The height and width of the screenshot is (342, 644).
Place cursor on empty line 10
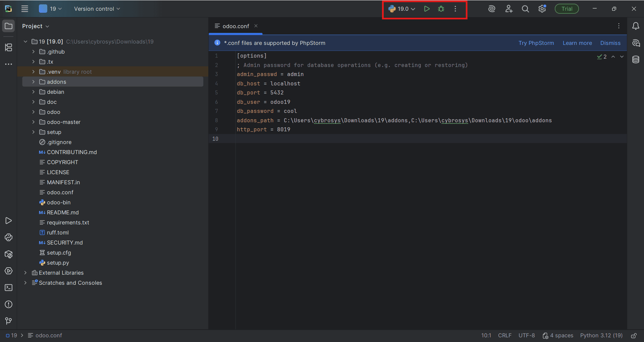click(431, 139)
